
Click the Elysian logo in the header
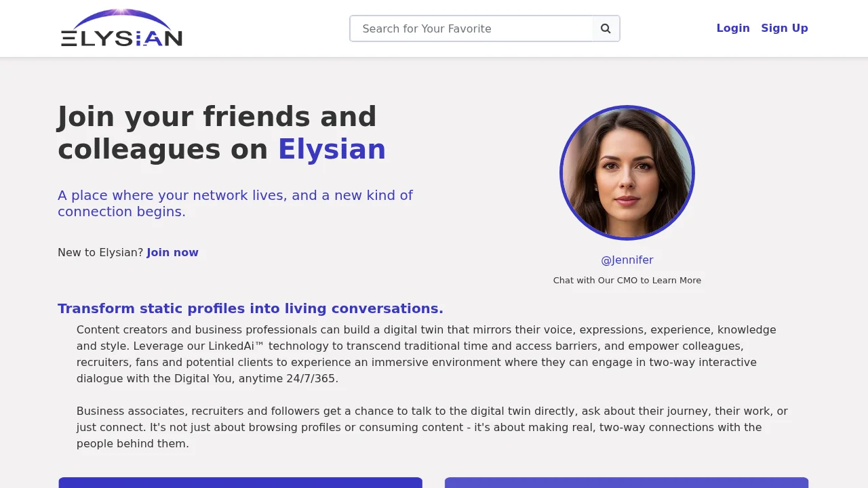click(121, 28)
